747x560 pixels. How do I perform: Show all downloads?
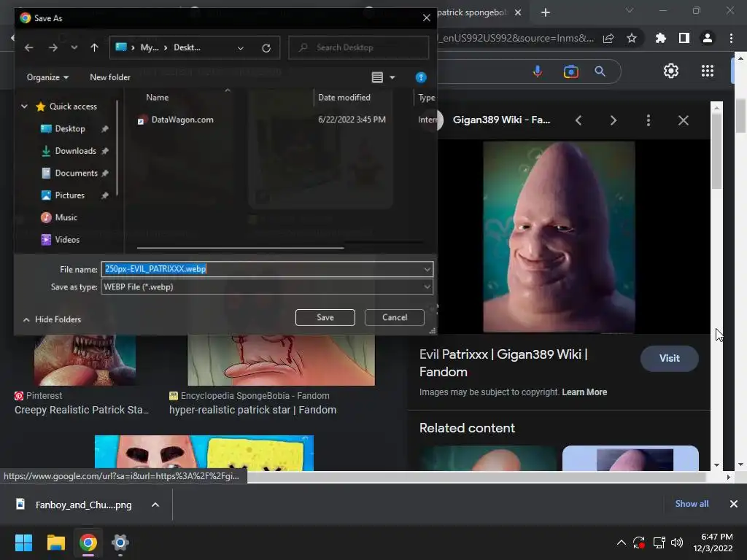click(x=692, y=504)
